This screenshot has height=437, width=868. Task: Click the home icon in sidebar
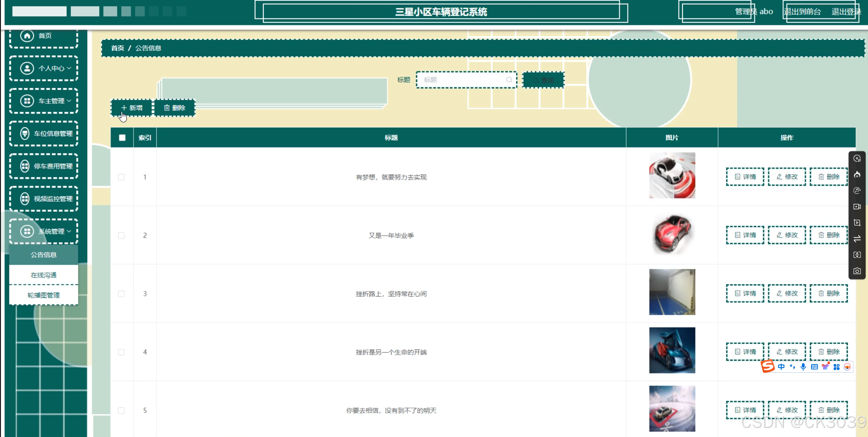(27, 35)
